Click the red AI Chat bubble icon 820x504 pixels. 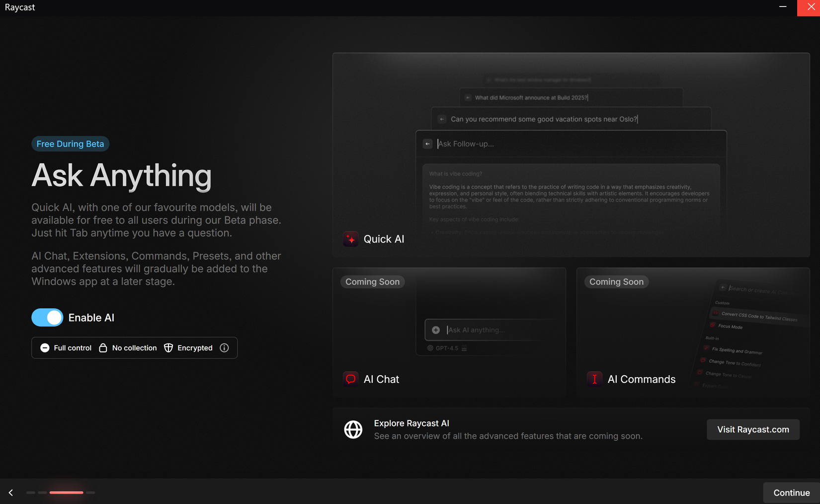(x=351, y=379)
